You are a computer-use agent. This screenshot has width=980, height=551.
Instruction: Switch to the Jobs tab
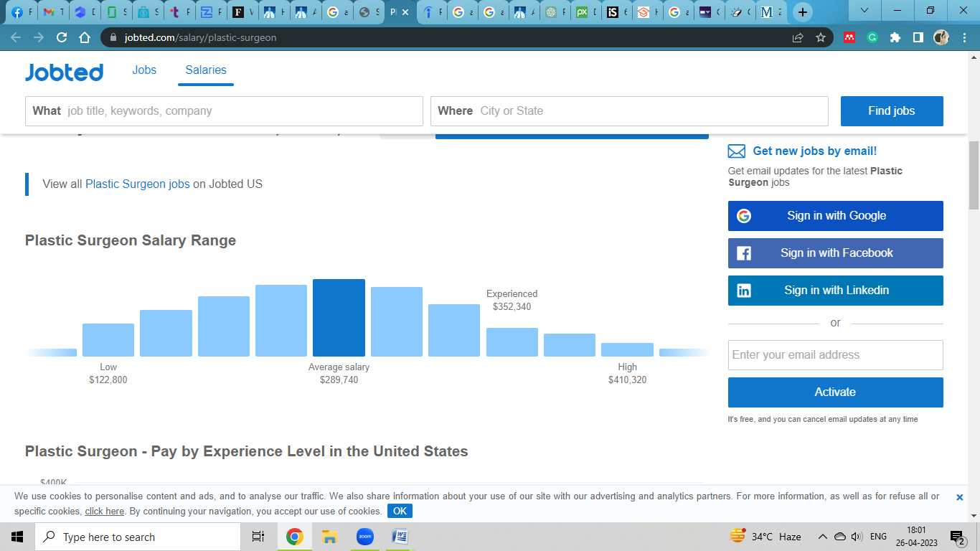[144, 70]
